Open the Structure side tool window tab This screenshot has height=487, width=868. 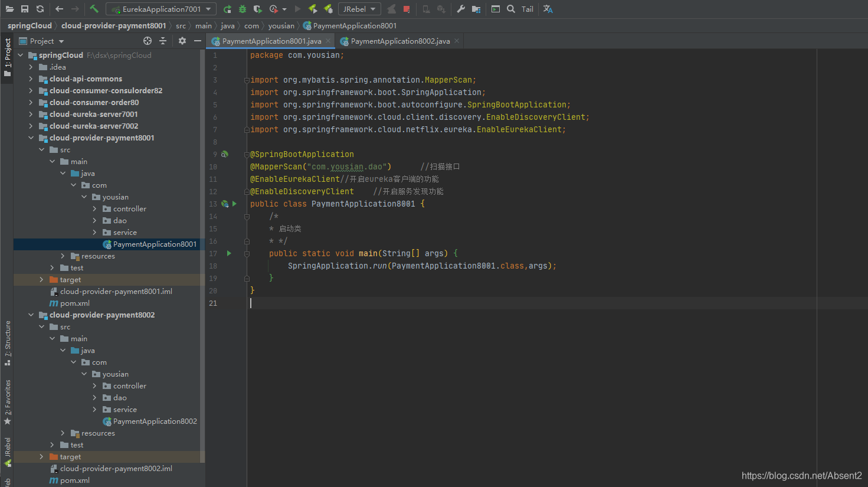tap(7, 343)
